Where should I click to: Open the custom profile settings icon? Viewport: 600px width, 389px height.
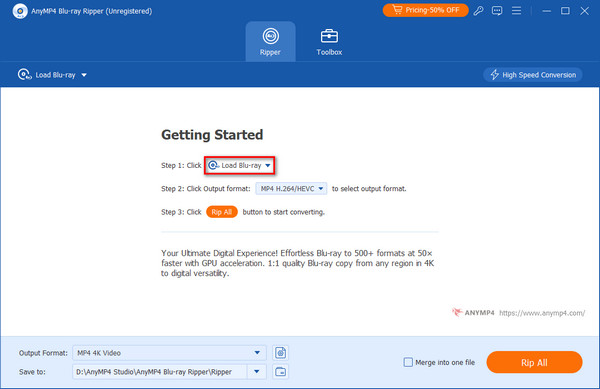pyautogui.click(x=280, y=353)
